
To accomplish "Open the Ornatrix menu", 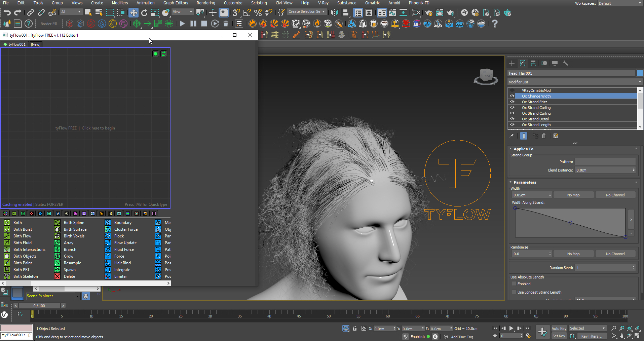I will (372, 3).
